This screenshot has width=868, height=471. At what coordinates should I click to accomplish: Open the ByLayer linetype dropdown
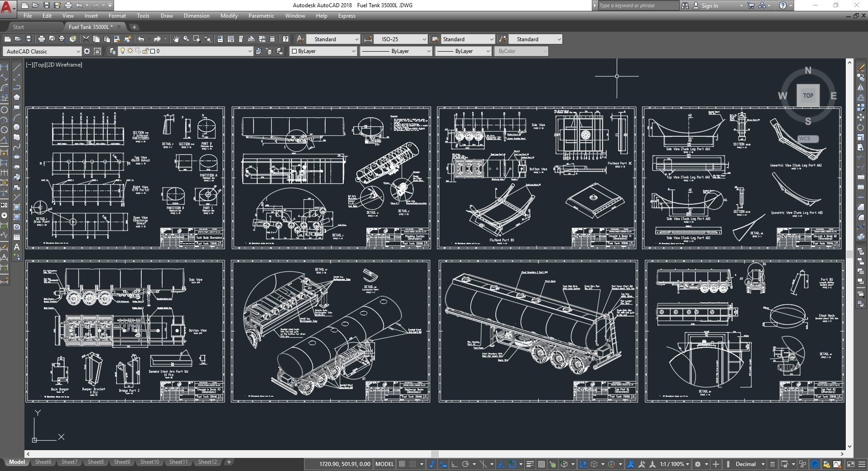click(396, 51)
